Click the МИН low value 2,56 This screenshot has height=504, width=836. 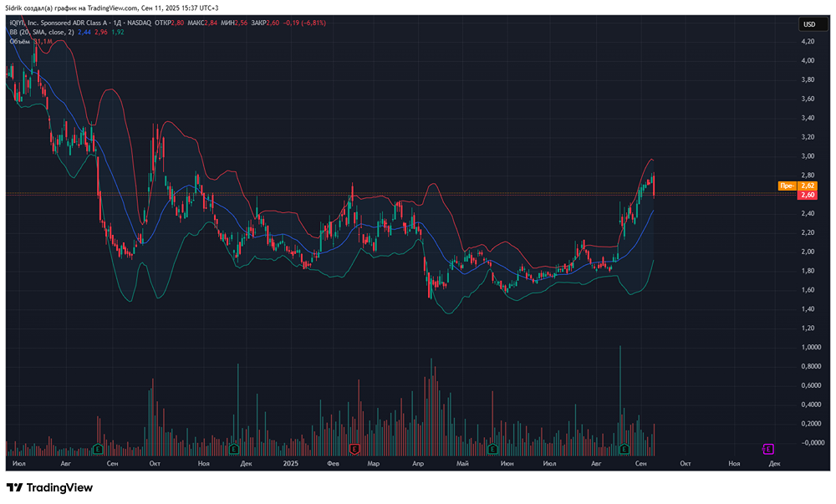241,23
